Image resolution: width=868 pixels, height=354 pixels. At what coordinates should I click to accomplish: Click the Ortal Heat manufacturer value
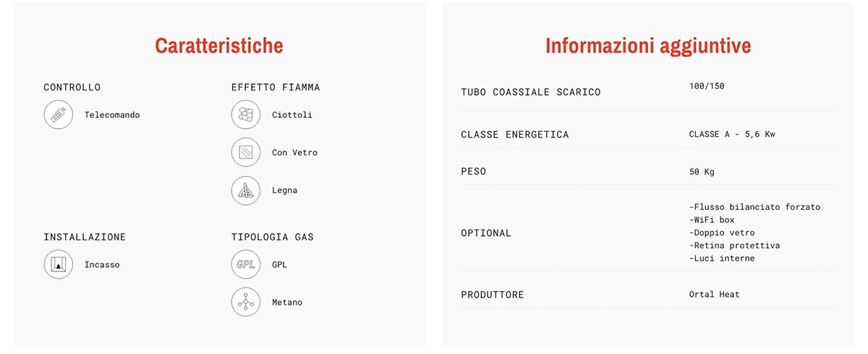pos(714,295)
